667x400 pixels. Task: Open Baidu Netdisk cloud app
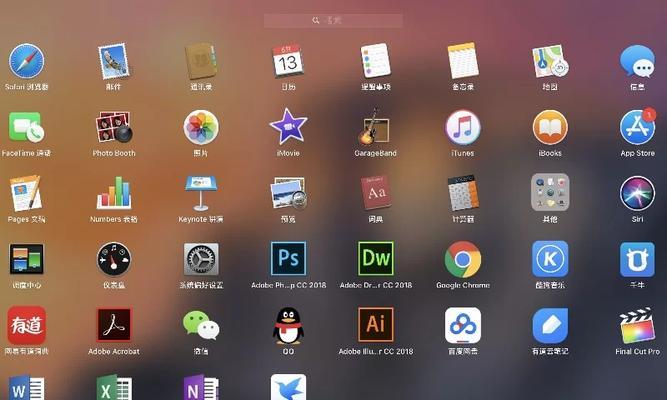coord(463,326)
